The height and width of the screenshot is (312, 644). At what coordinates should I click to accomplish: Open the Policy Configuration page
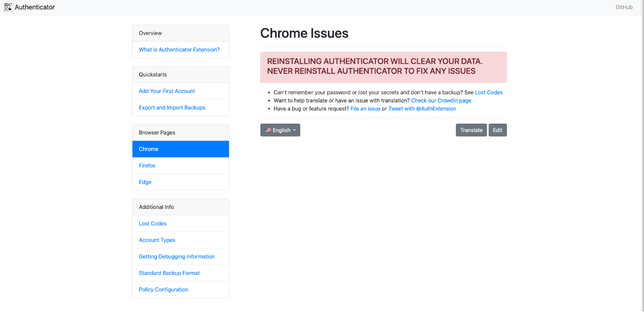163,289
